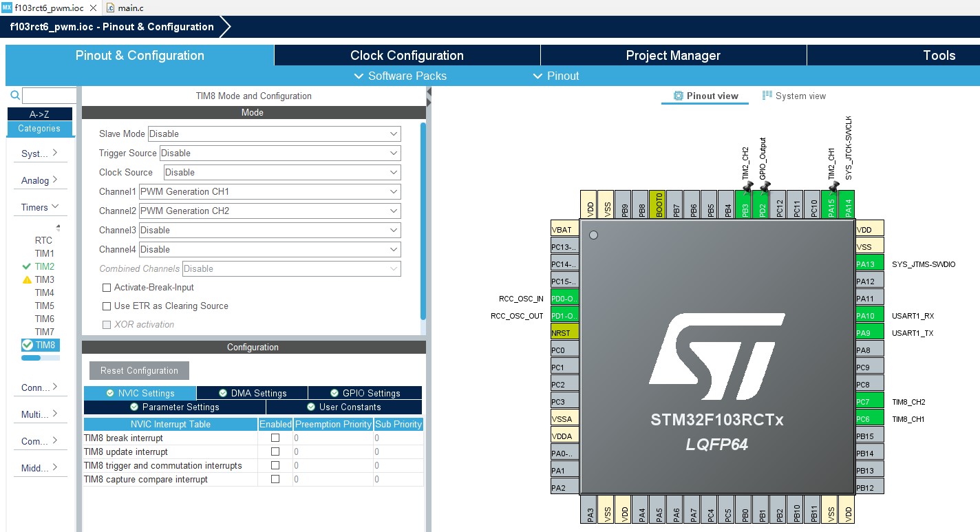Screen dimensions: 980x532
Task: Collapse panel using arrow at panel edge
Action: [x=429, y=92]
